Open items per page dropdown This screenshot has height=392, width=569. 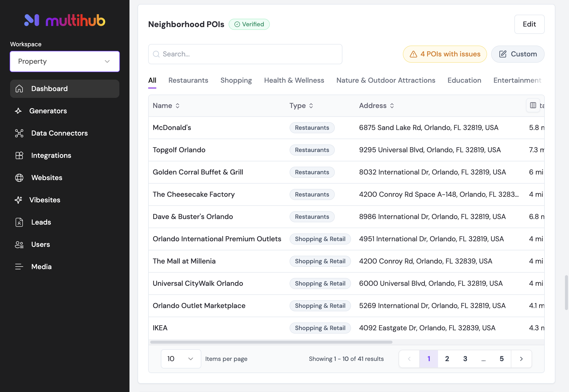tap(181, 359)
